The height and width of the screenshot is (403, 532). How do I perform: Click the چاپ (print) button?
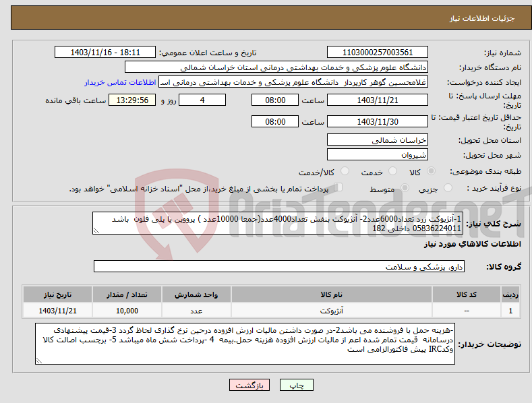pyautogui.click(x=296, y=385)
